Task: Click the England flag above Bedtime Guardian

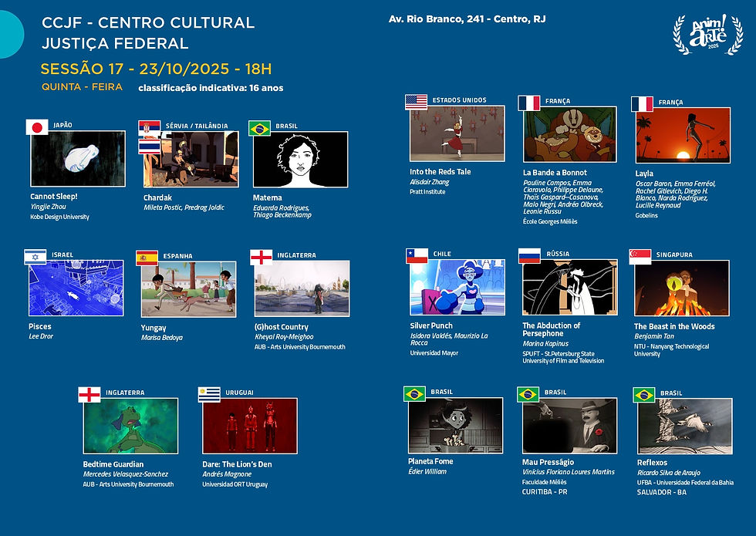Action: 89,394
